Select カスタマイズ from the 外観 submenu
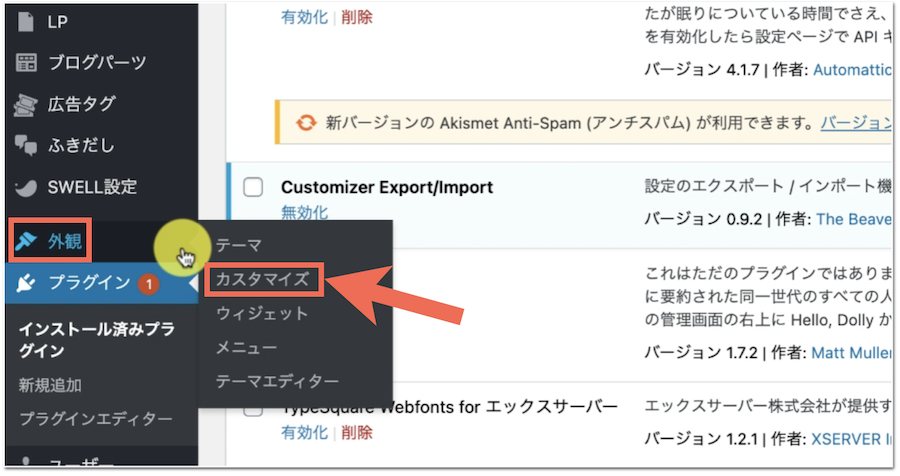The width and height of the screenshot is (900, 476). point(262,279)
